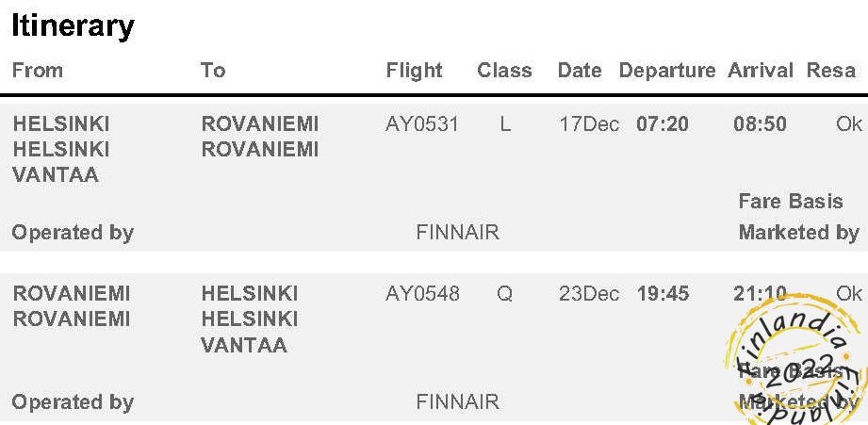Select the 17Dec date
The height and width of the screenshot is (425, 868).
pos(589,124)
